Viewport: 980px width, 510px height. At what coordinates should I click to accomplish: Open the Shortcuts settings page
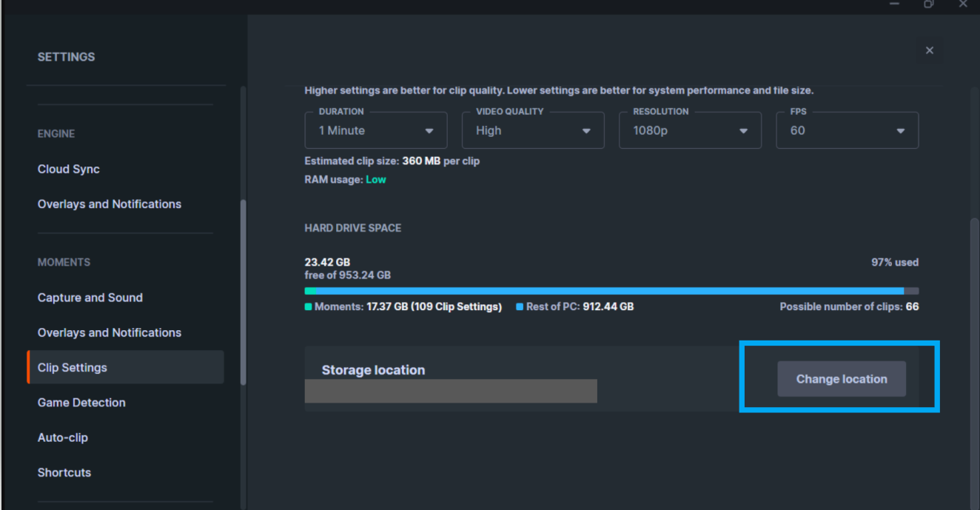pos(64,472)
